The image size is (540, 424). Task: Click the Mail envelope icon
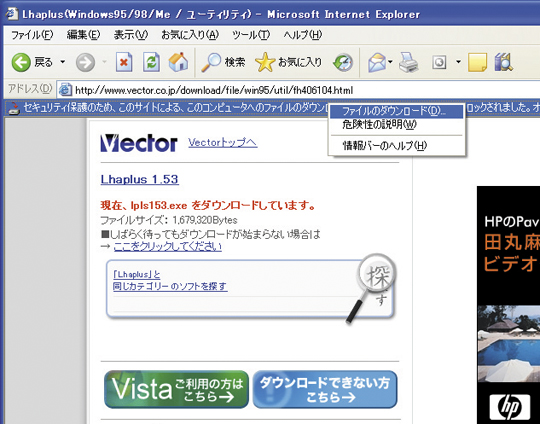[x=377, y=63]
